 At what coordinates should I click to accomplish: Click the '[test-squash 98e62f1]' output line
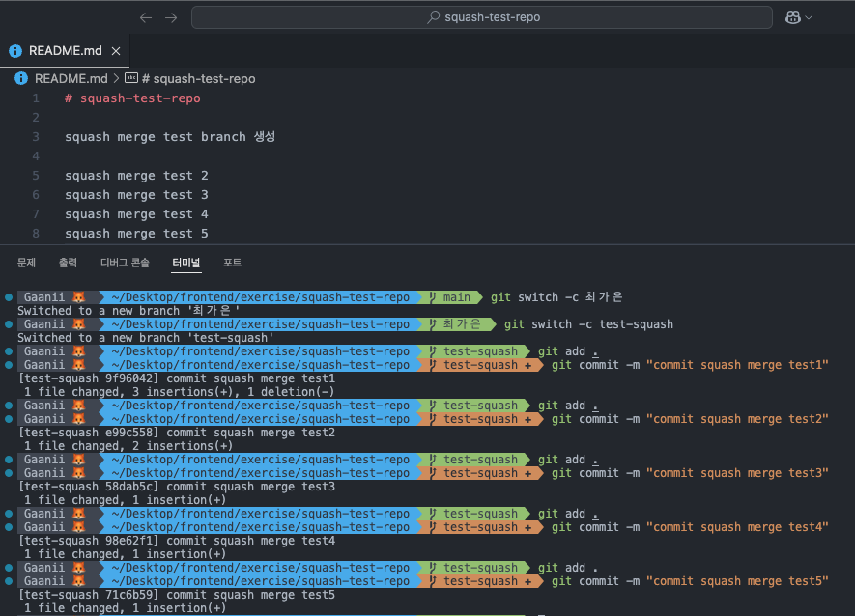(x=177, y=541)
